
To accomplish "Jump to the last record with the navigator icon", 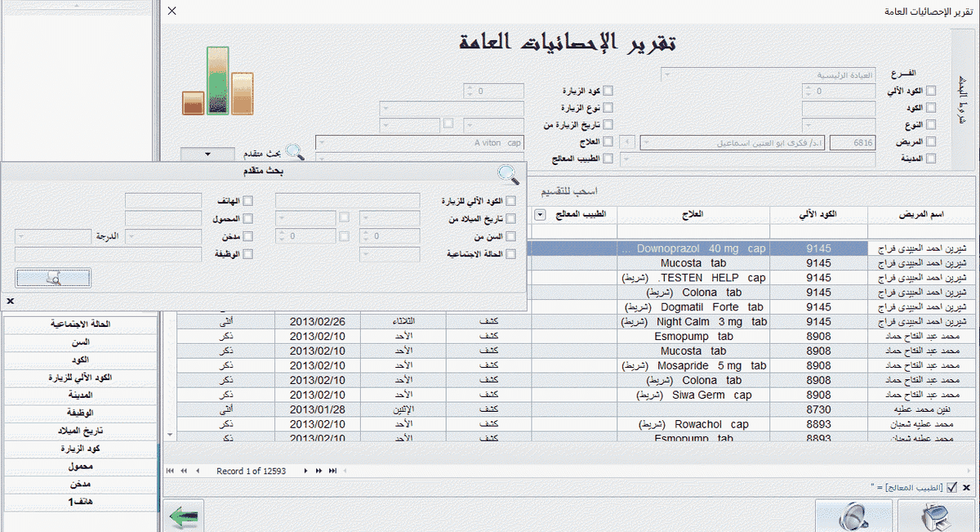I will (x=332, y=471).
